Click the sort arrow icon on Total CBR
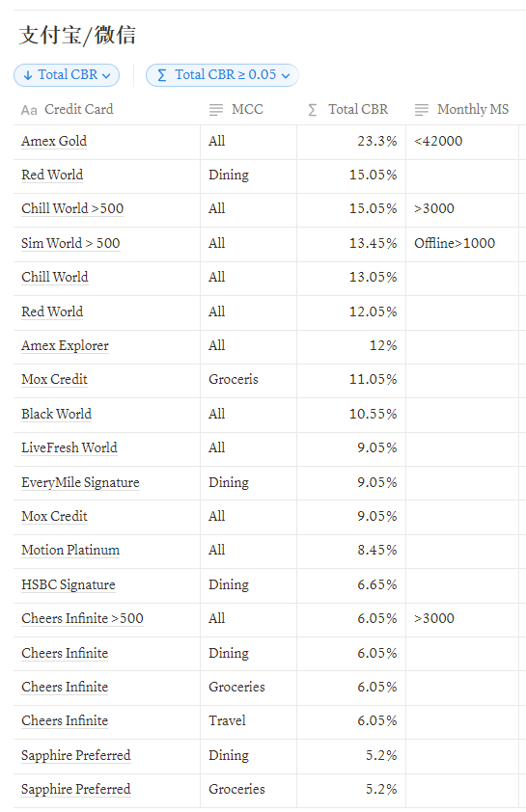The width and height of the screenshot is (526, 812). (x=28, y=75)
